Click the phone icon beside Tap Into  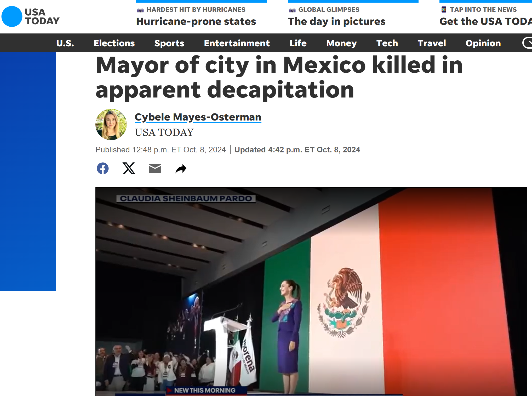[444, 10]
